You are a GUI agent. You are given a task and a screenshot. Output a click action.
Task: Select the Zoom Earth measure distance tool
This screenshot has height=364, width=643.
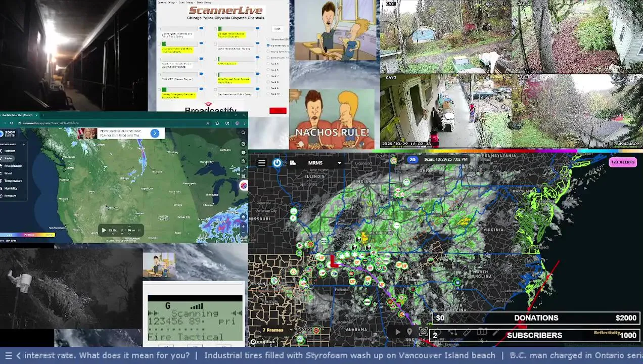pos(243,169)
